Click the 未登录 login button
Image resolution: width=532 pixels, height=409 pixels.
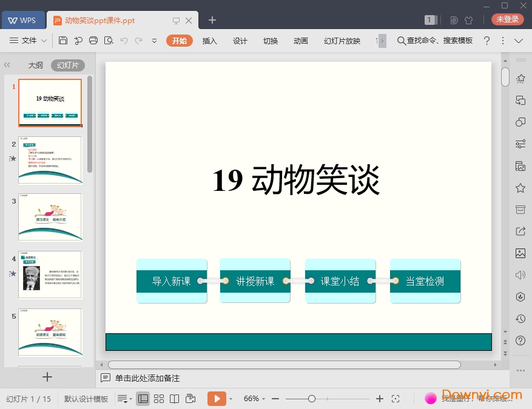[x=507, y=19]
